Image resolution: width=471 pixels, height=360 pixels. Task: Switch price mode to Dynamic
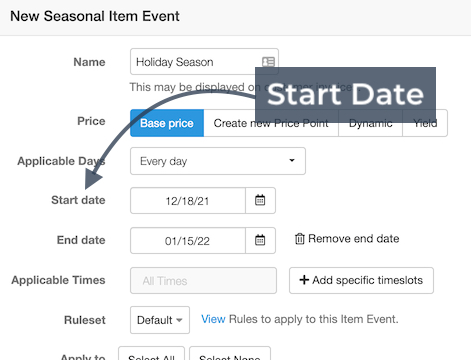pos(370,123)
